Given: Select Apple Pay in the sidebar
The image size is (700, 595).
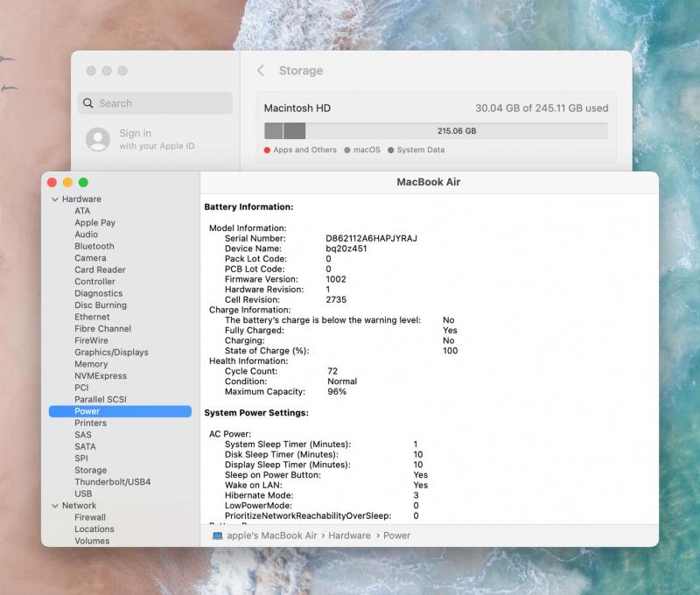Looking at the screenshot, I should 95,222.
